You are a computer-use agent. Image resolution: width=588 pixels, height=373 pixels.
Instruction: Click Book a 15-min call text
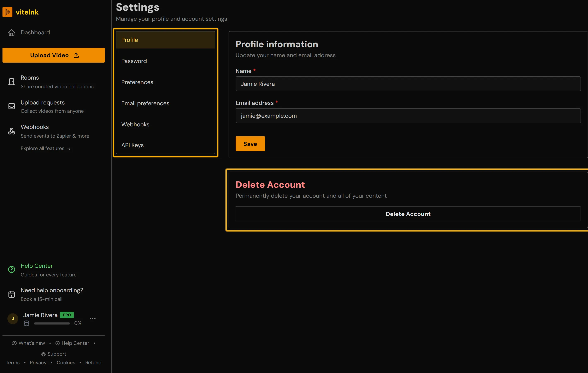(x=41, y=299)
